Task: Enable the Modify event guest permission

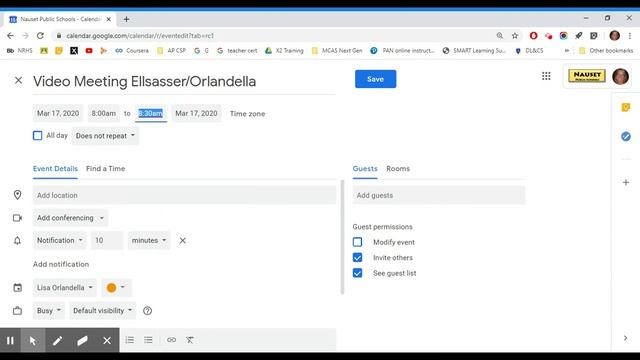Action: 358,242
